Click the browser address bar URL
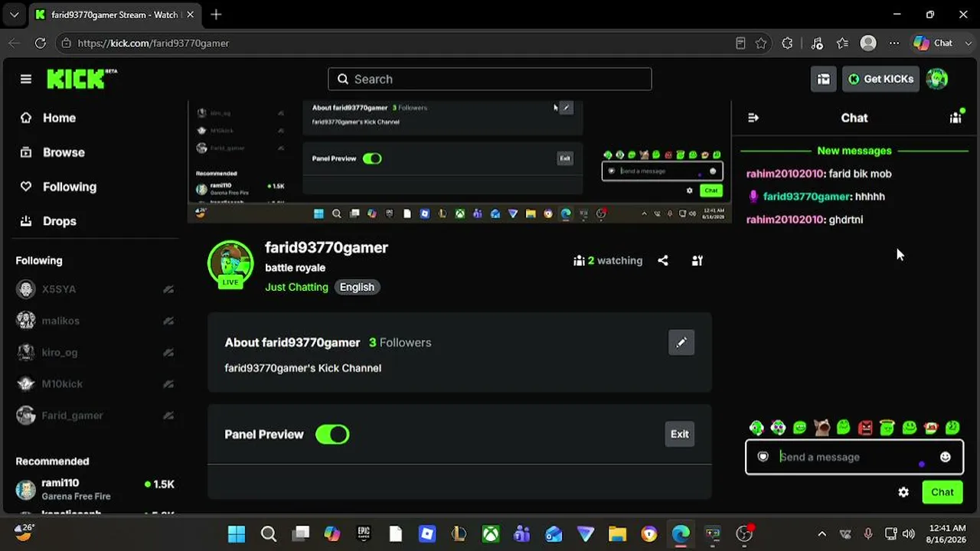This screenshot has width=980, height=551. (153, 44)
